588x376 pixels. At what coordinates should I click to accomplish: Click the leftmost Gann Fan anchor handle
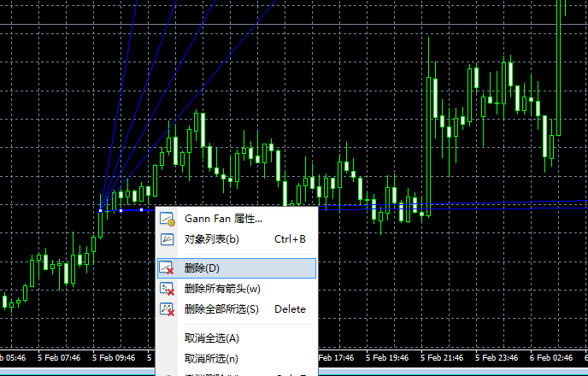(x=101, y=209)
